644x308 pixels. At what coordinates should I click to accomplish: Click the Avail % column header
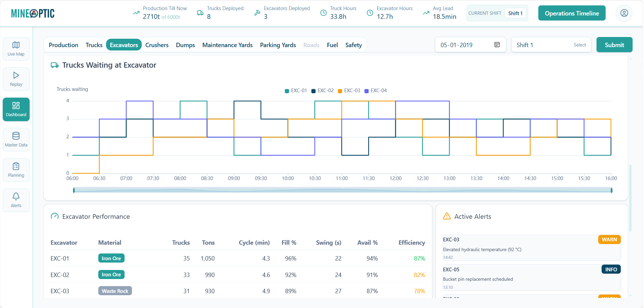(367, 243)
